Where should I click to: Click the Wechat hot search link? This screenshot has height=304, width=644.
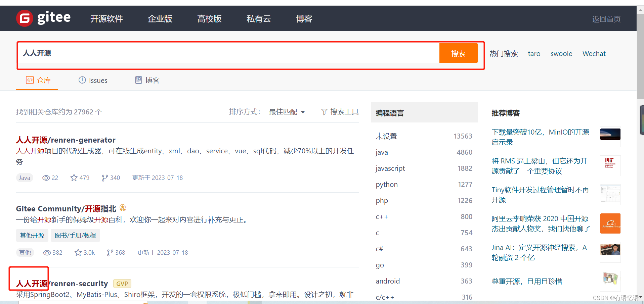click(594, 54)
